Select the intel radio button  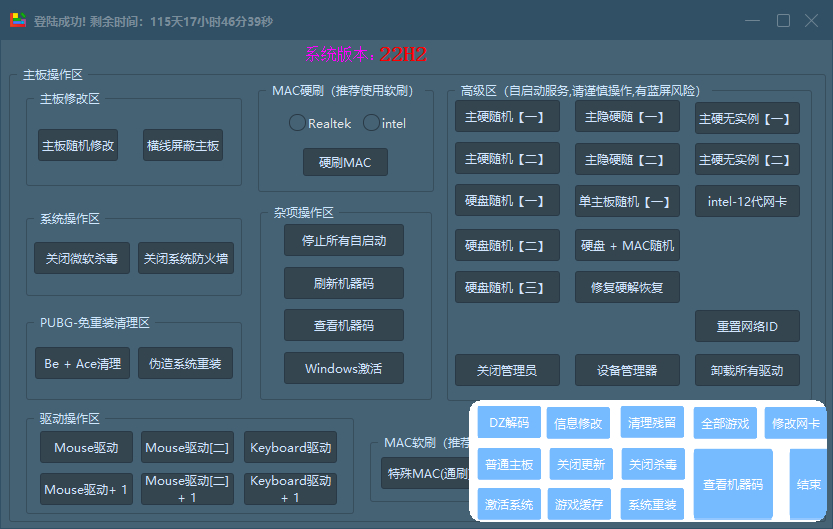371,123
